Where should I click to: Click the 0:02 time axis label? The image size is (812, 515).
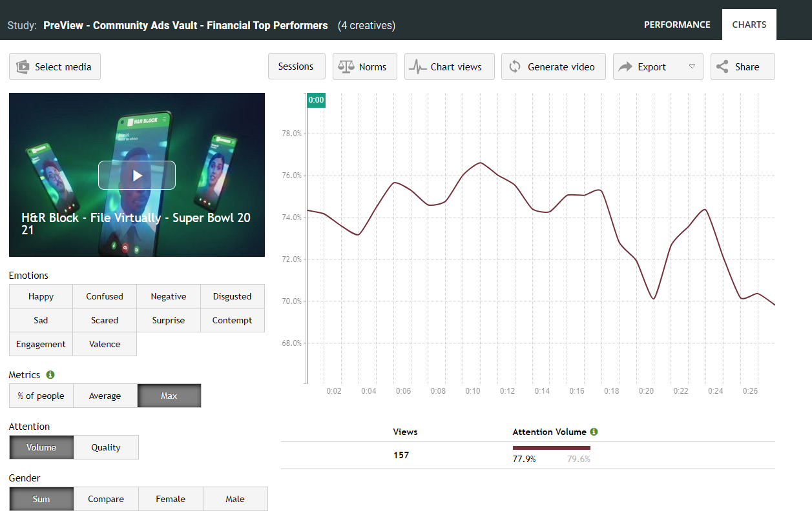click(x=334, y=391)
